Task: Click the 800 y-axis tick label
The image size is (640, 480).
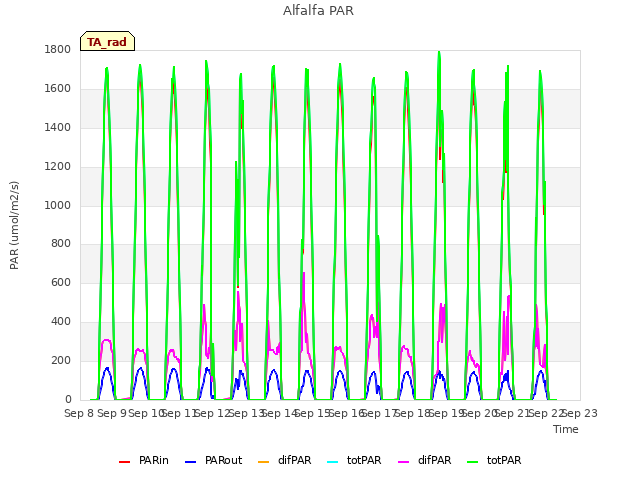Action: [x=61, y=244]
